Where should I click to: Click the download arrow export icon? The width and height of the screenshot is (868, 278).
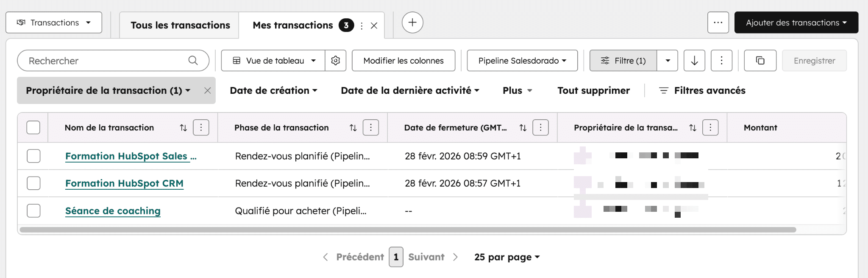pos(694,61)
